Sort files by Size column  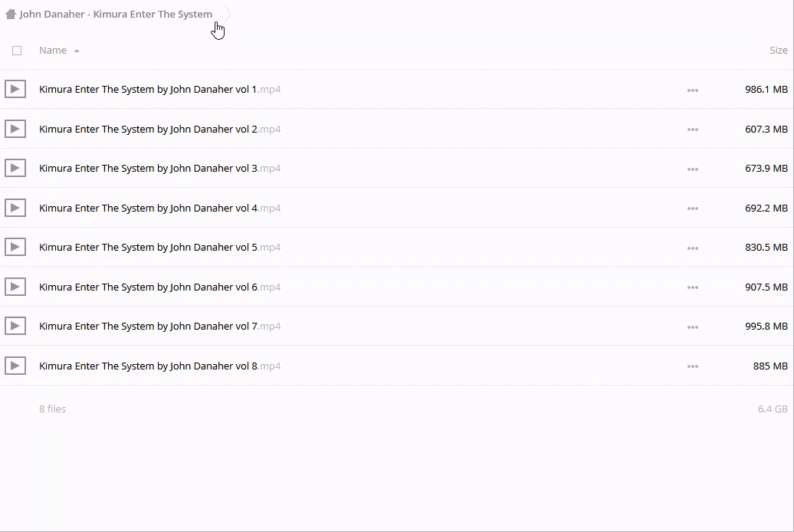(778, 50)
